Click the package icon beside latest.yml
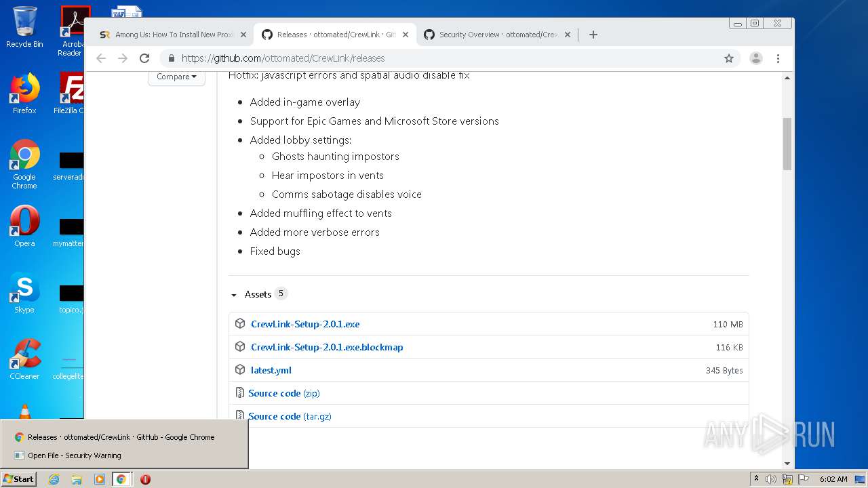Viewport: 868px width, 488px height. (240, 370)
